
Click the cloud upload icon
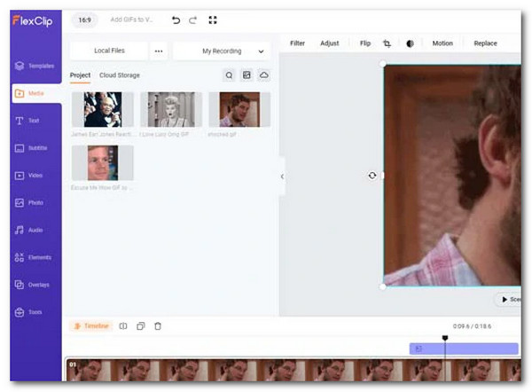tap(264, 75)
